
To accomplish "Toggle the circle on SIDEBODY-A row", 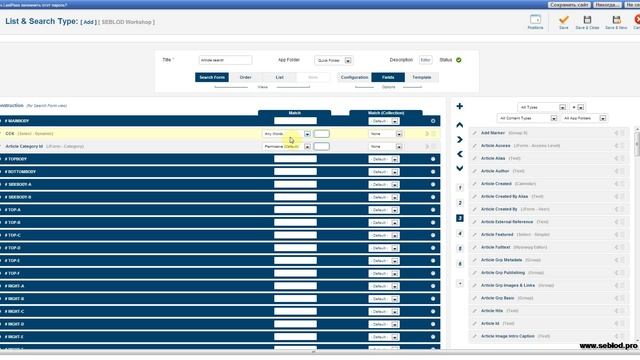I will click(x=433, y=184).
